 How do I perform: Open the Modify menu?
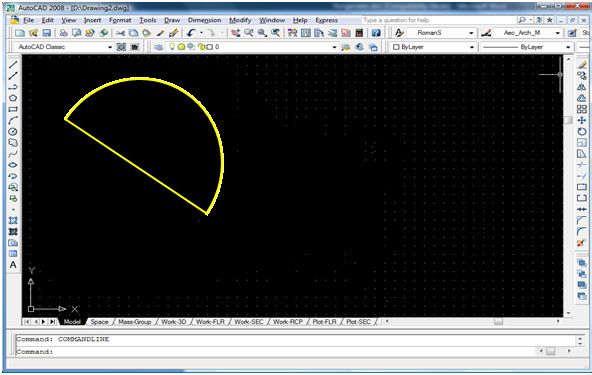point(240,20)
